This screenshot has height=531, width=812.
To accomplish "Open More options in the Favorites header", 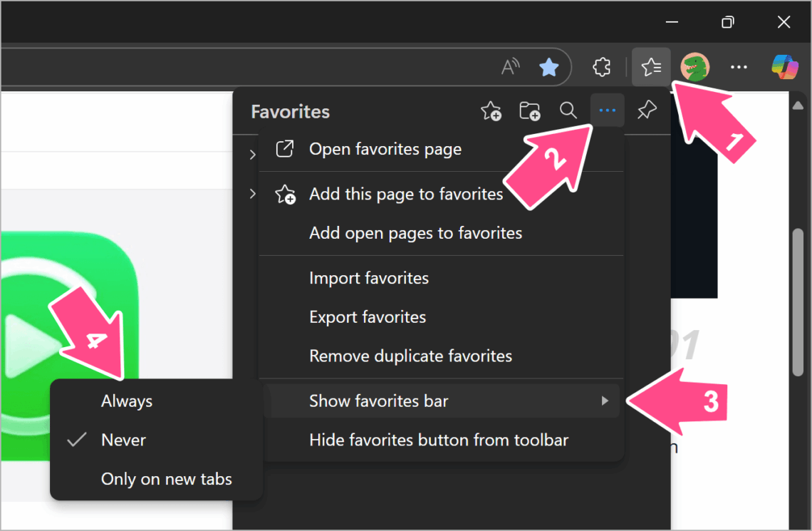I will click(x=607, y=110).
